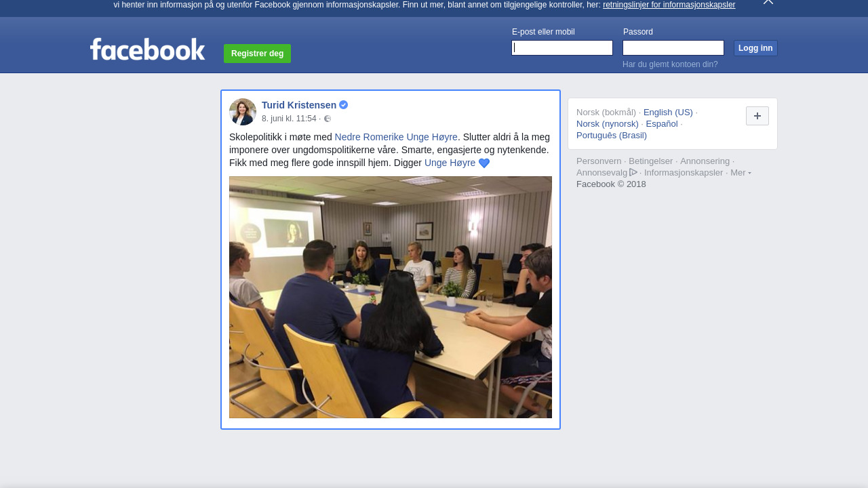
Task: Open the Har du glemt kontoen din link
Action: pos(670,64)
